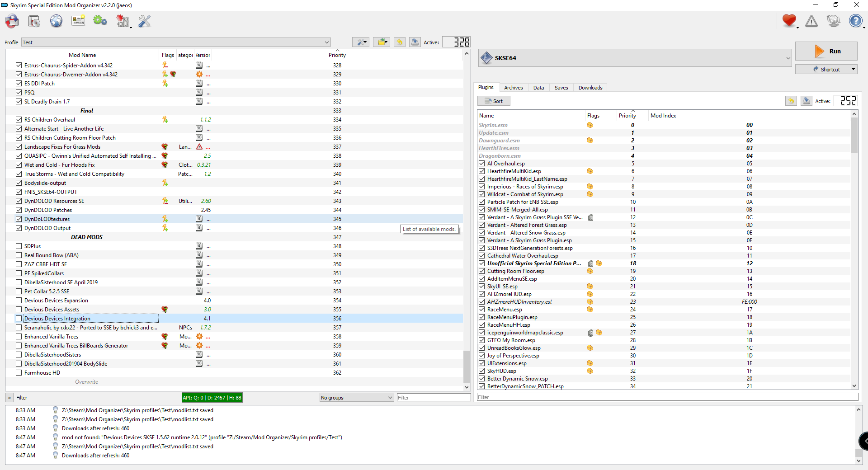Click the Update globe icon
This screenshot has width=868, height=470.
(833, 21)
